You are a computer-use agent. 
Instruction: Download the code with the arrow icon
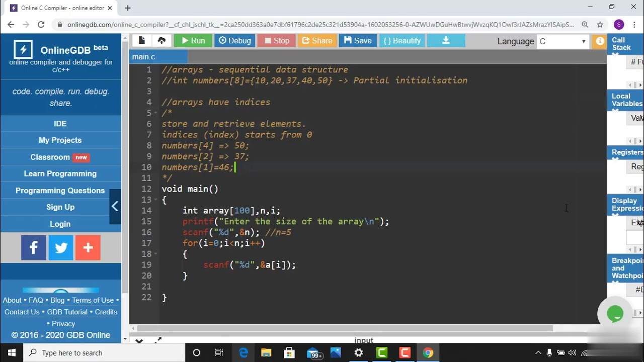(x=446, y=41)
